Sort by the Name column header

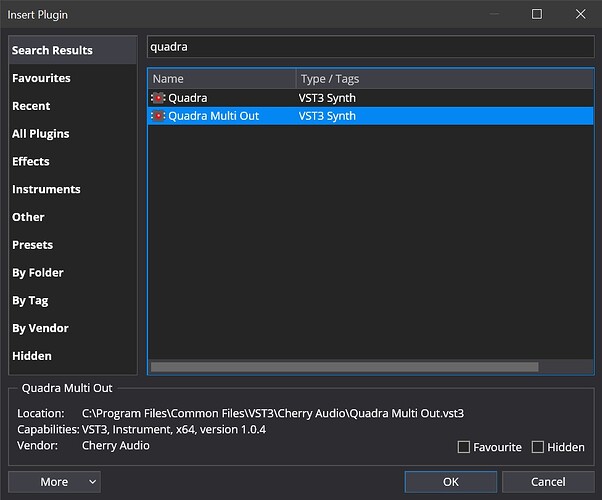coord(222,79)
